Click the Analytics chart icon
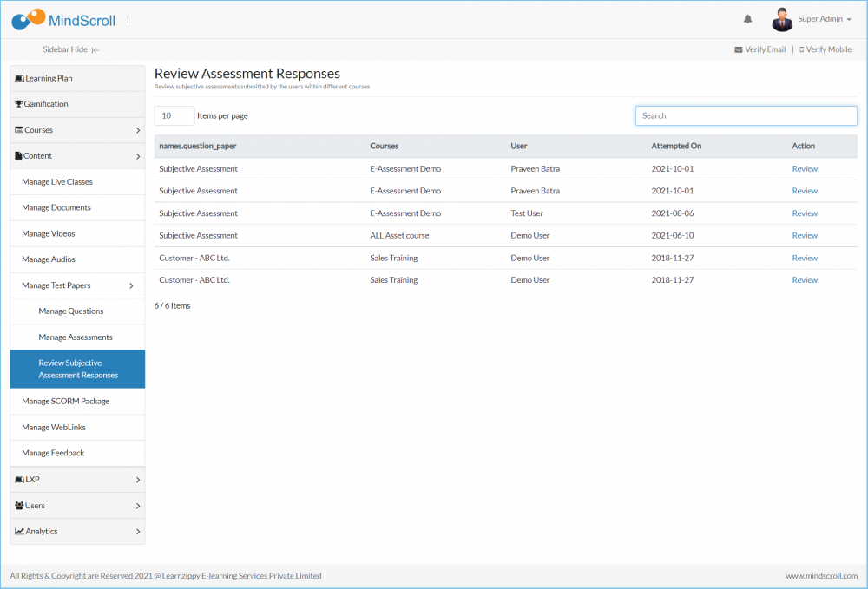 pyautogui.click(x=19, y=532)
